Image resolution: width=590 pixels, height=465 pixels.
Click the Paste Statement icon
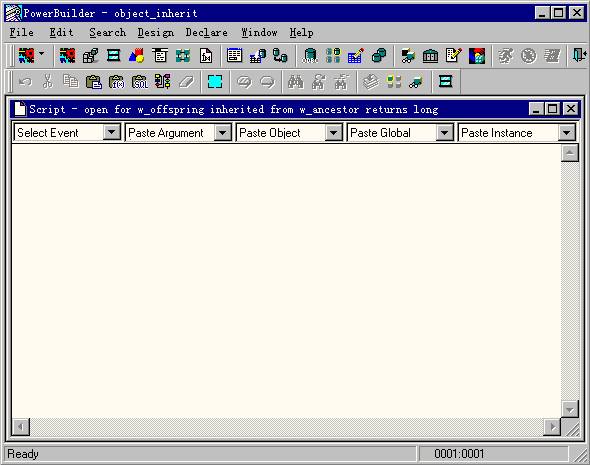tap(163, 82)
